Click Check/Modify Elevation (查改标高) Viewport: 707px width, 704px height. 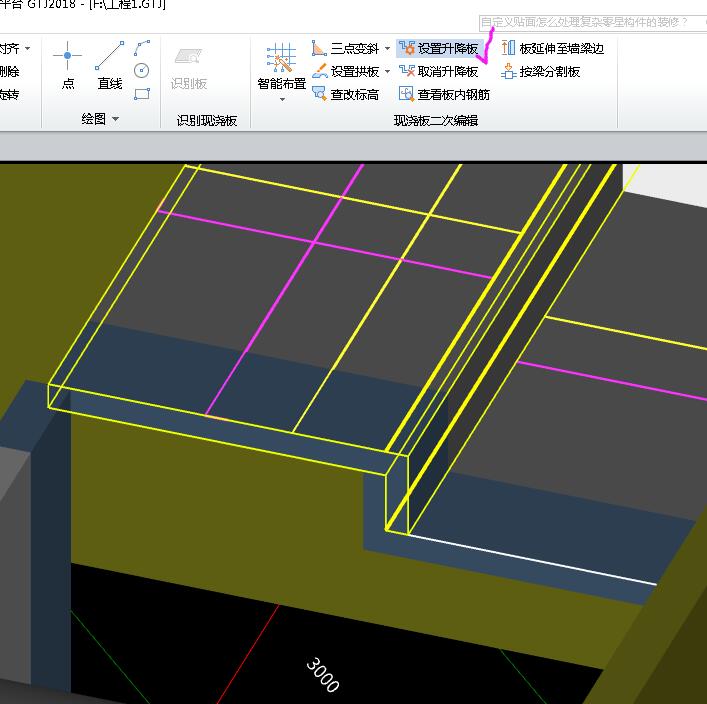[x=345, y=94]
